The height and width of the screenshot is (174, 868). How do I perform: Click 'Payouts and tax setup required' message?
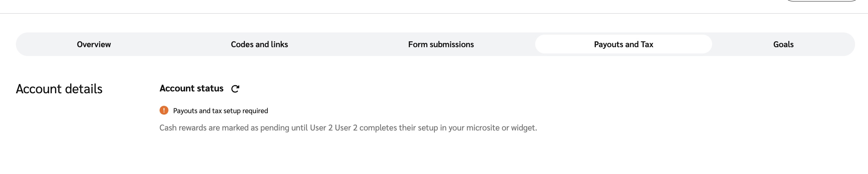pos(221,111)
